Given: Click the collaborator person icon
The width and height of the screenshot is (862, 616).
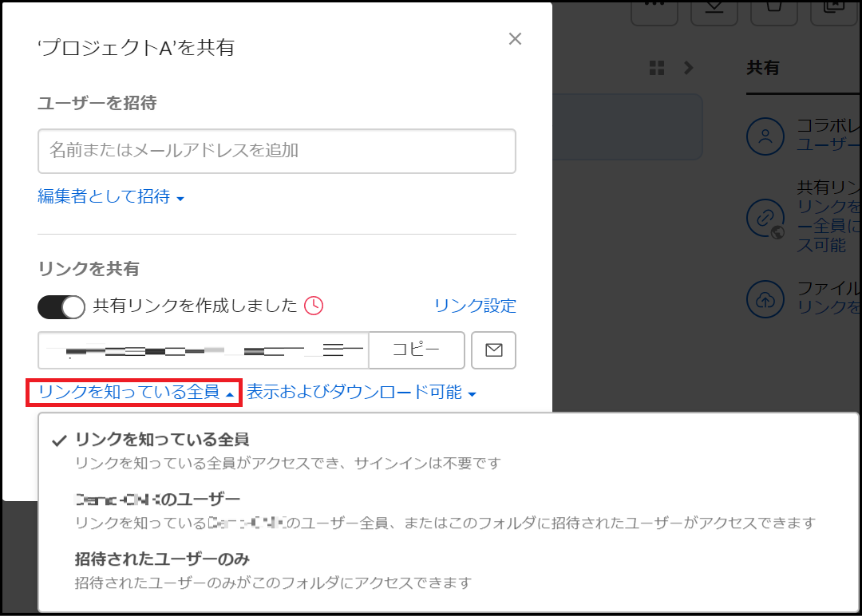Looking at the screenshot, I should (765, 136).
